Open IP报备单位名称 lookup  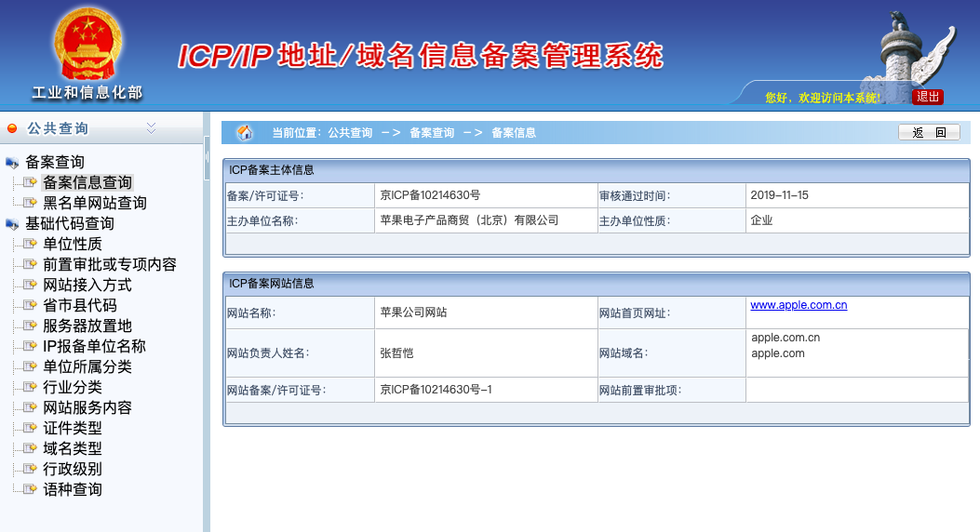point(94,346)
